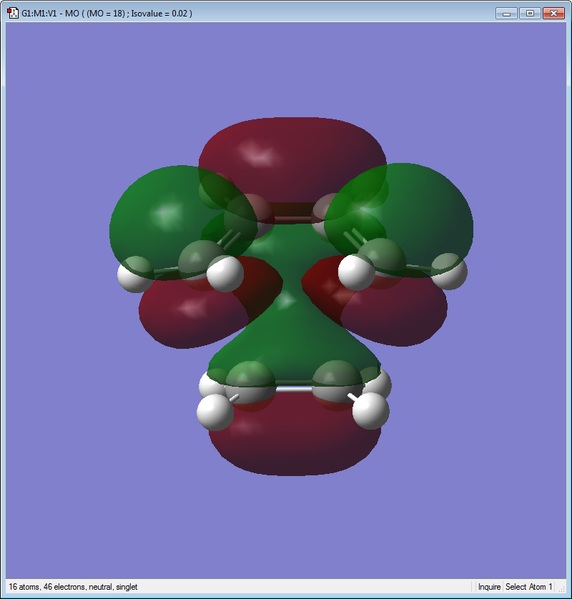Image resolution: width=572 pixels, height=599 pixels.
Task: Select the front hydrogen atom at bottom right
Action: coord(371,411)
